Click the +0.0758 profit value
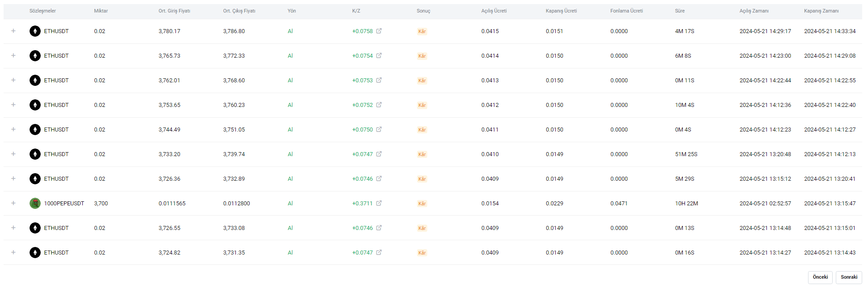This screenshot has width=868, height=289. pos(362,31)
